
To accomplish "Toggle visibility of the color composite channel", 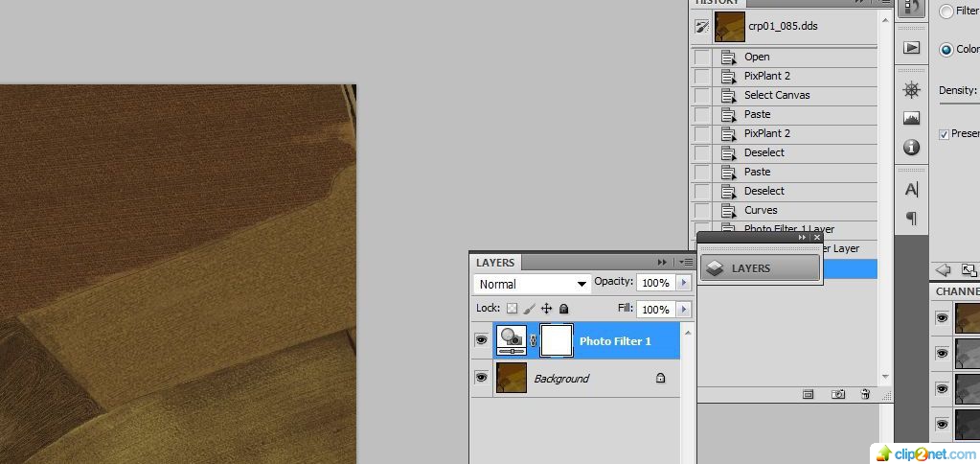I will tap(942, 317).
